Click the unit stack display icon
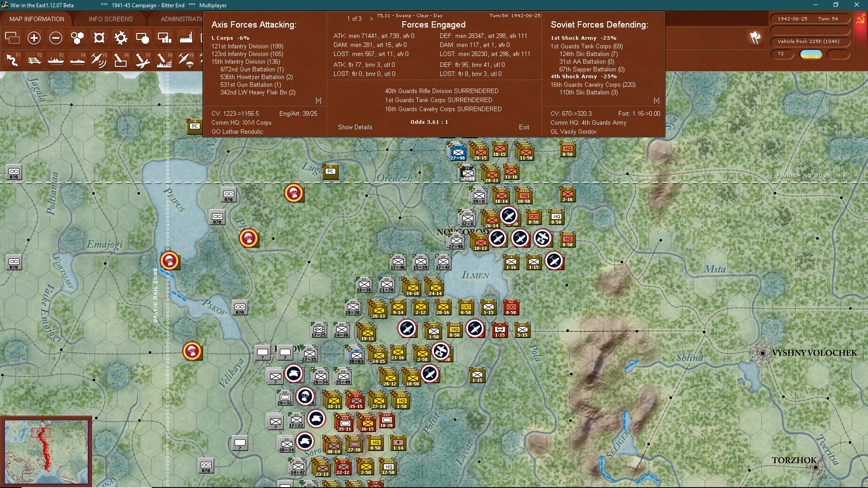 pos(12,38)
